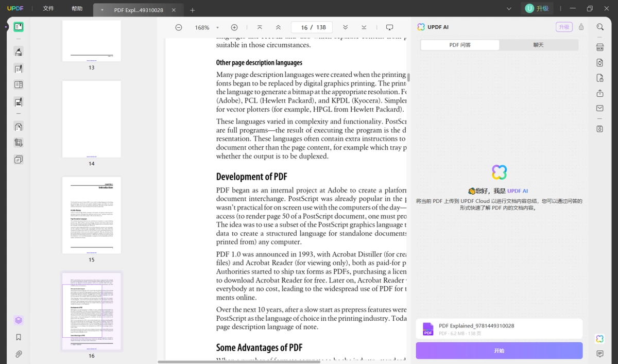Toggle the layers panel icon
Viewport: 618px width, 364px height.
(x=19, y=320)
